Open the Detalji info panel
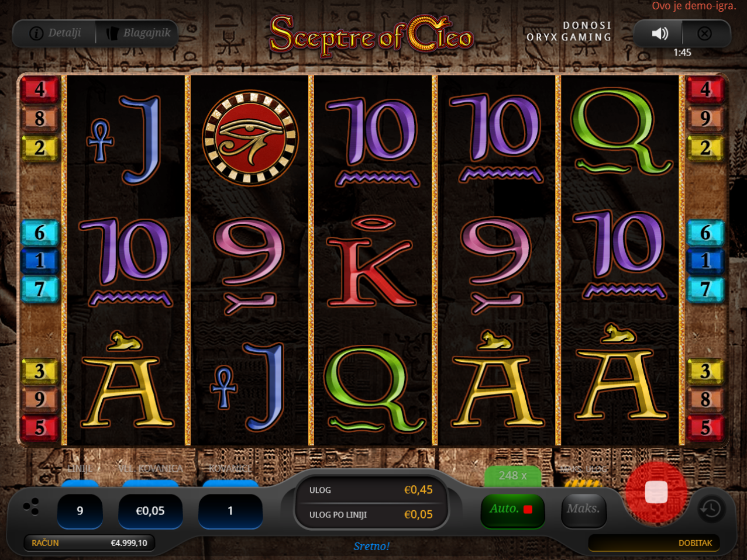The height and width of the screenshot is (560, 747). [56, 33]
